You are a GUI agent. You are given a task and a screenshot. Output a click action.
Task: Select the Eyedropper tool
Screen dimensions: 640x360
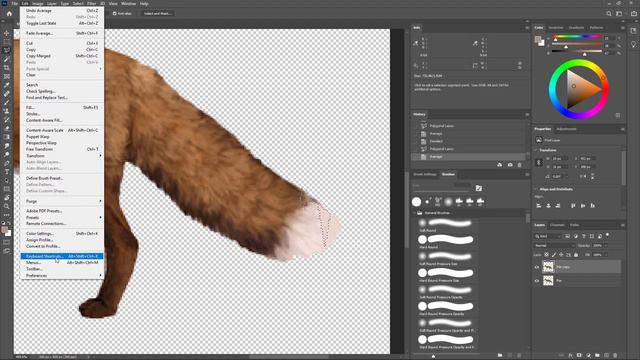click(7, 85)
